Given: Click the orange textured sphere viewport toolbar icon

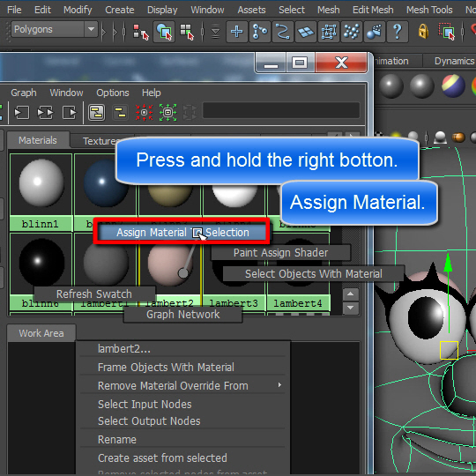Looking at the screenshot, I should (458, 138).
